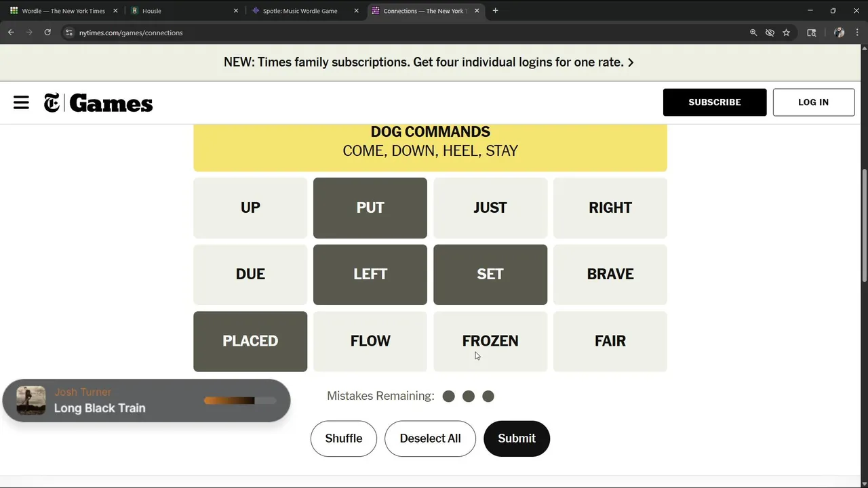Screen dimensions: 868x488
Task: Click the site information icon in address bar
Action: 68,33
